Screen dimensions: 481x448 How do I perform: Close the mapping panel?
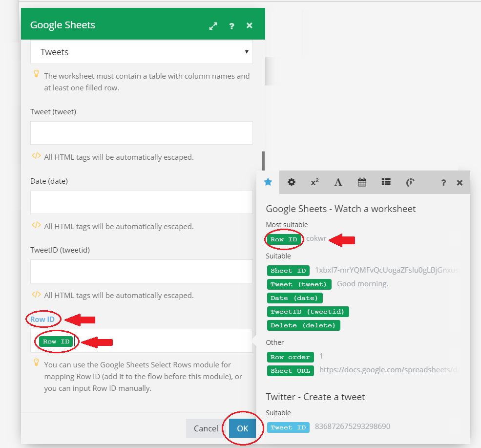pyautogui.click(x=460, y=183)
